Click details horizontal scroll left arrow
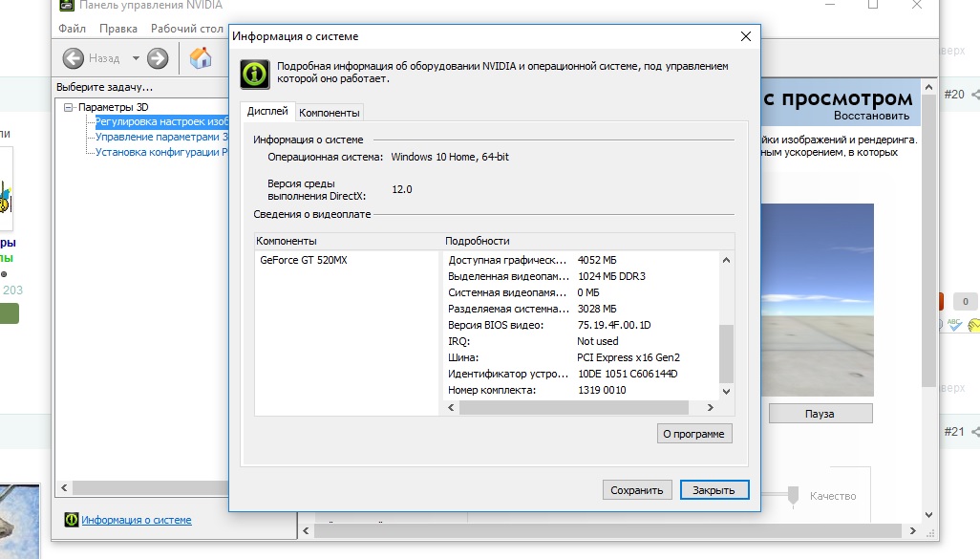Screen dimensions: 980x559 [451, 407]
